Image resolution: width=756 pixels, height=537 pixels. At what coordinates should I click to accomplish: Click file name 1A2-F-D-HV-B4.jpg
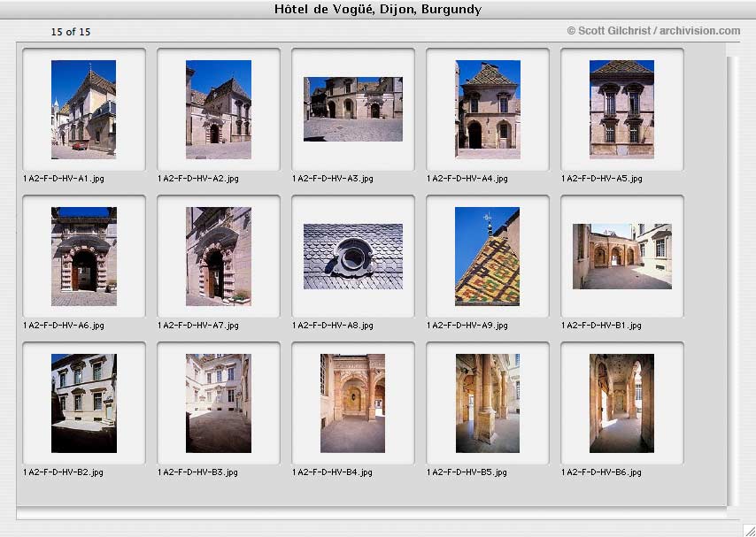click(332, 472)
